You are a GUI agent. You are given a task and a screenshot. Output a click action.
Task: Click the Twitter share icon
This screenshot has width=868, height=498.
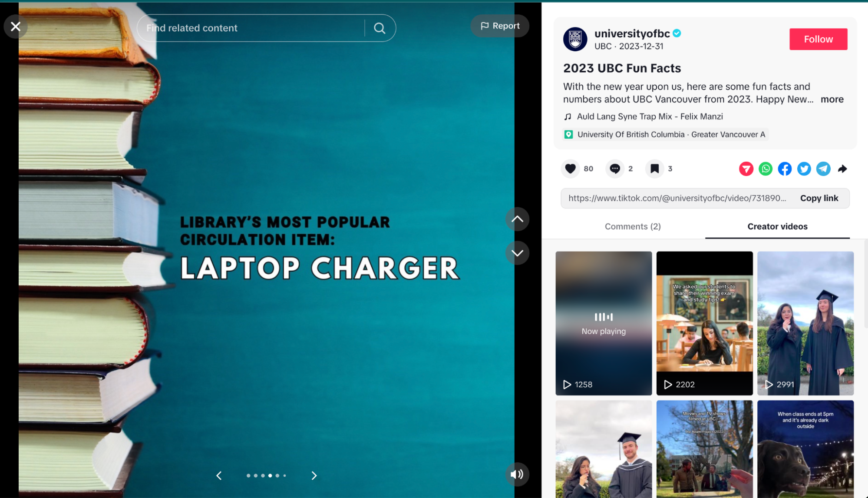coord(804,169)
